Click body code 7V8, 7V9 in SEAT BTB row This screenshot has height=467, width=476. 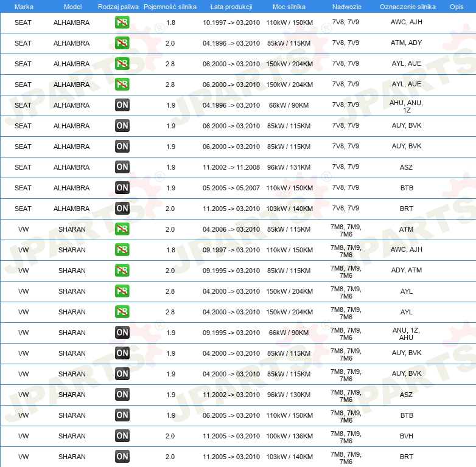coord(346,187)
